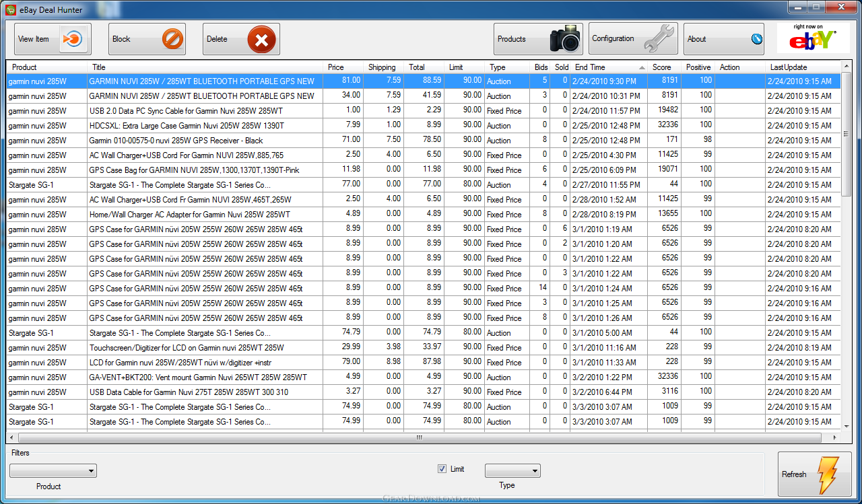Open the Products button

(538, 39)
